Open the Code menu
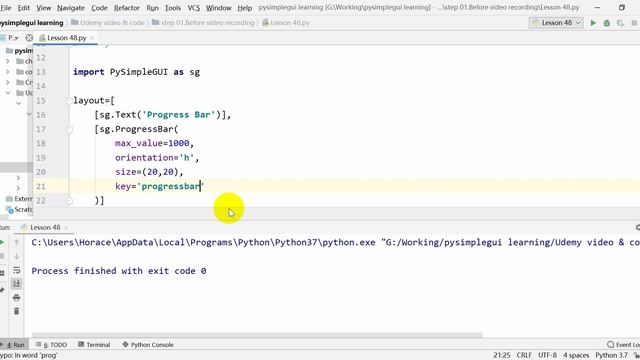 click(99, 8)
